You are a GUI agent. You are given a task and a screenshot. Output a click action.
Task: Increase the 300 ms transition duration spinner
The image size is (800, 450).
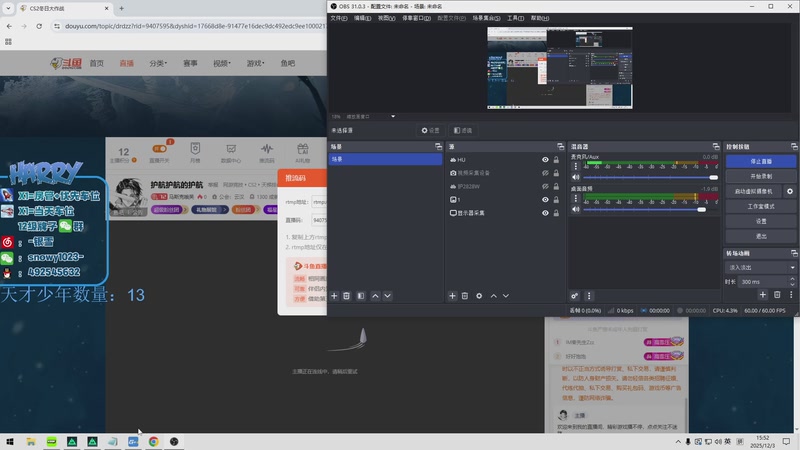pos(792,279)
